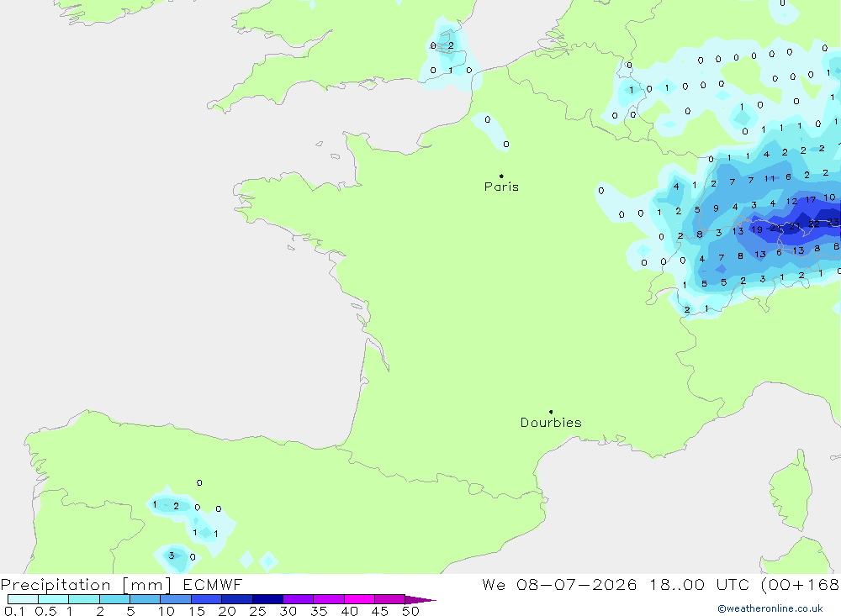Click the legend arrow beyond 50 mm
Image resolution: width=841 pixels, height=616 pixels.
click(420, 599)
